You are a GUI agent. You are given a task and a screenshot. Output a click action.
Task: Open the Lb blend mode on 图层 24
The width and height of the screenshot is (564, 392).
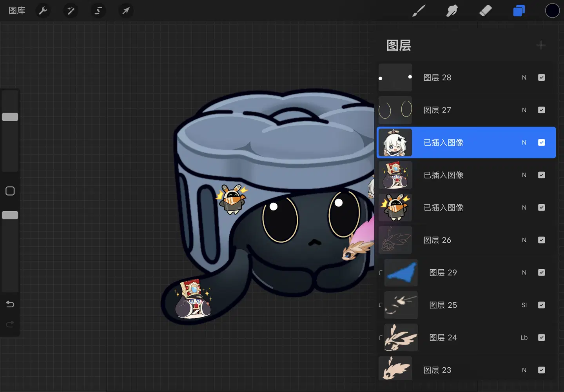(x=524, y=338)
